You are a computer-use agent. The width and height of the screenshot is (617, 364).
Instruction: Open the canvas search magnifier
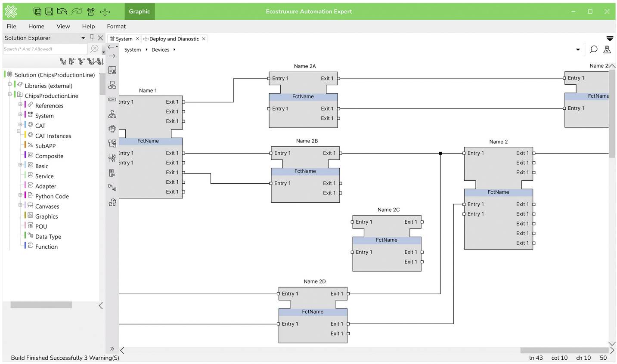pyautogui.click(x=593, y=49)
